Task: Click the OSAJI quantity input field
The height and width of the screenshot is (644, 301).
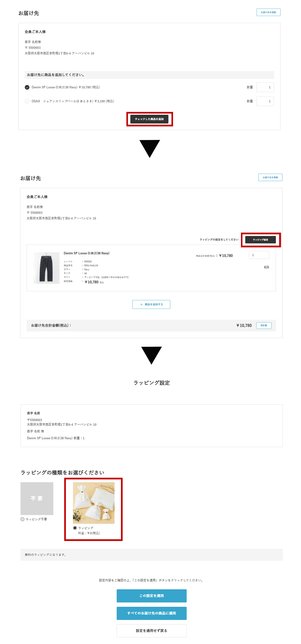Action: pos(265,101)
